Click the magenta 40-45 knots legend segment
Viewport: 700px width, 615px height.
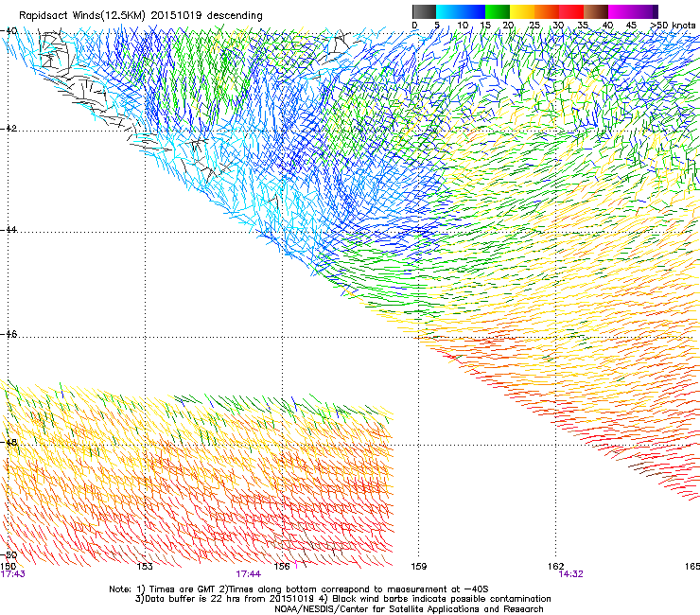click(621, 11)
